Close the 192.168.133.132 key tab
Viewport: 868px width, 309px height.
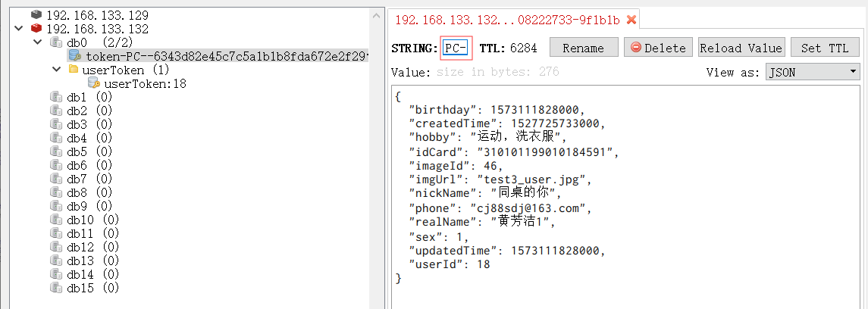[x=631, y=20]
